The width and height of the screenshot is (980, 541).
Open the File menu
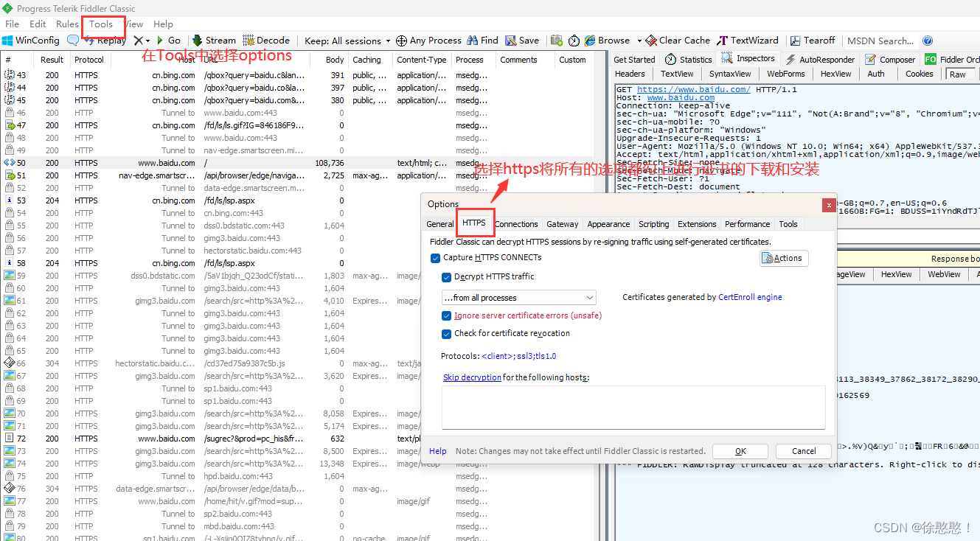(12, 24)
